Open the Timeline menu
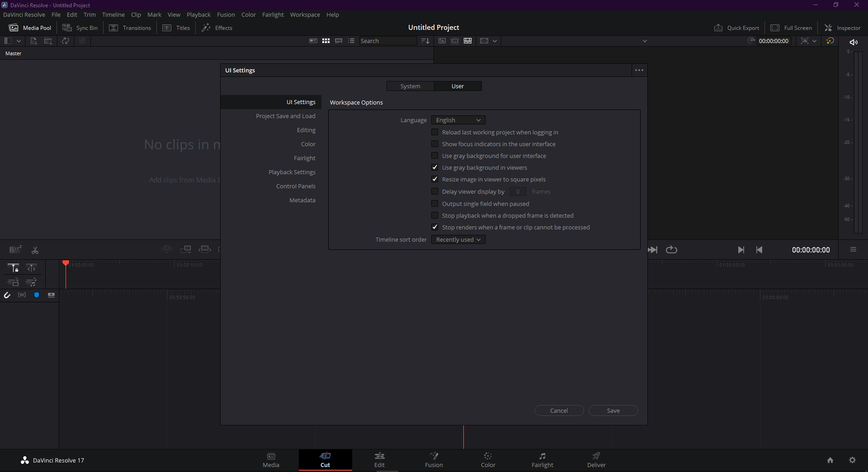868x472 pixels. click(x=113, y=14)
